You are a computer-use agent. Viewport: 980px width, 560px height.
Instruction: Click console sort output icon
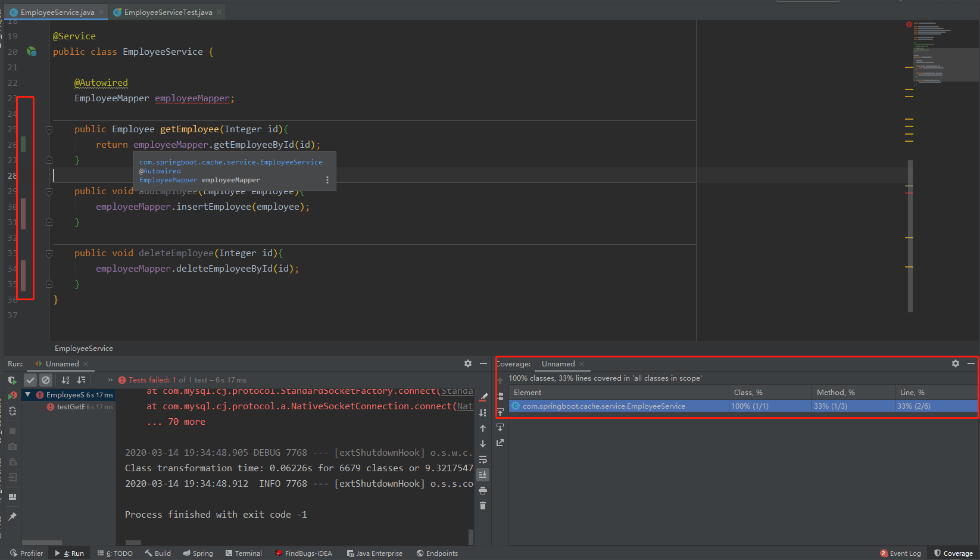(x=483, y=412)
